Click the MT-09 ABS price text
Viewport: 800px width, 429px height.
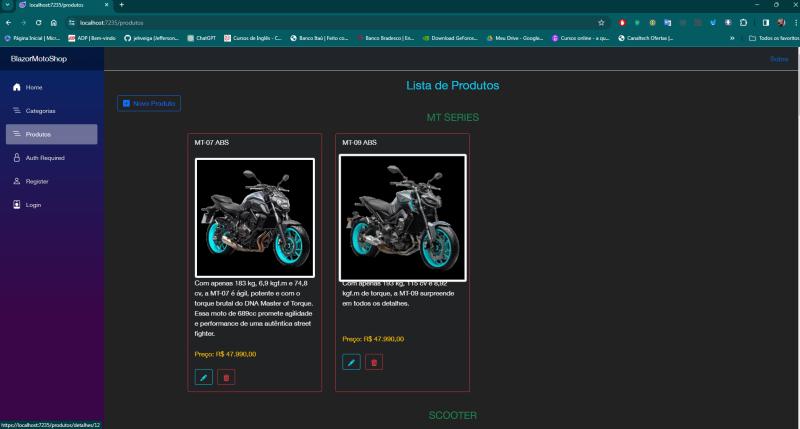click(x=373, y=339)
